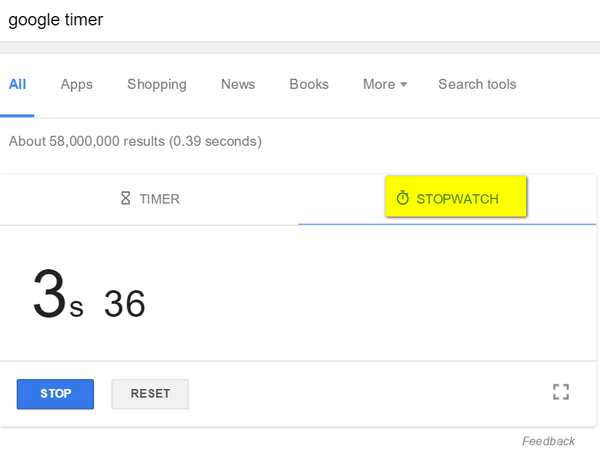This screenshot has height=462, width=600.
Task: Select the highlighted STOPWATCH tab
Action: (x=456, y=196)
